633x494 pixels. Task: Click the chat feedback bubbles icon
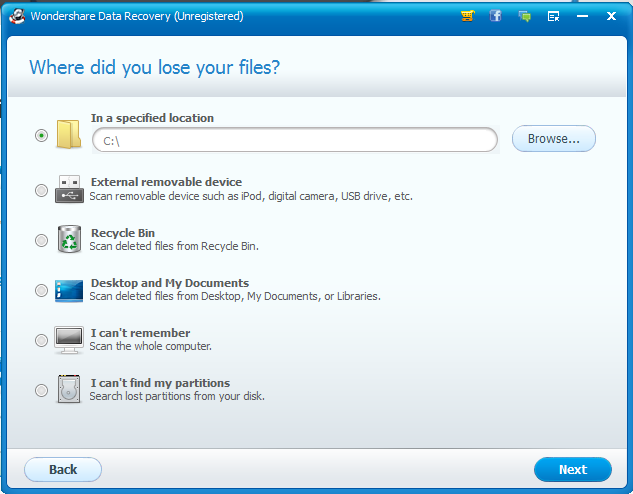click(x=524, y=16)
